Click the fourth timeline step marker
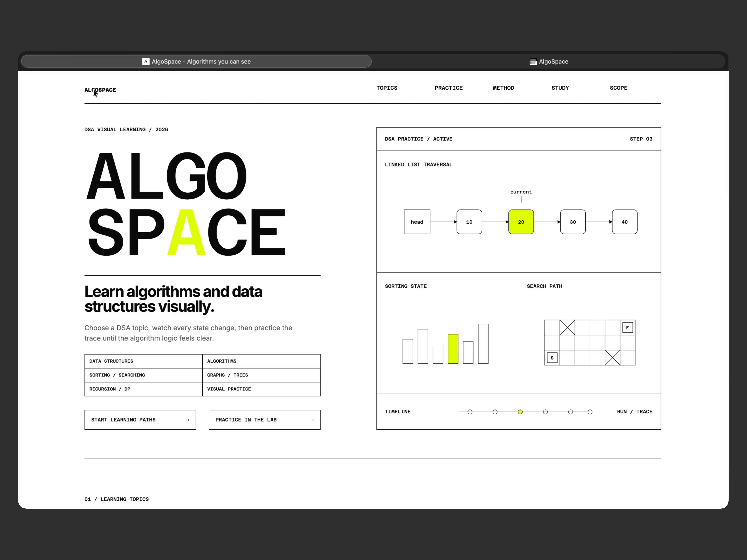The height and width of the screenshot is (560, 747). tap(545, 412)
